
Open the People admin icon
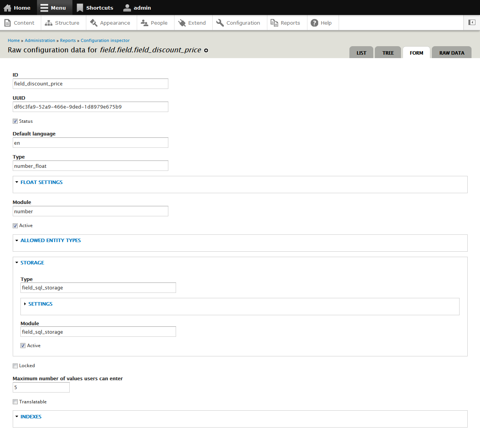coord(145,23)
